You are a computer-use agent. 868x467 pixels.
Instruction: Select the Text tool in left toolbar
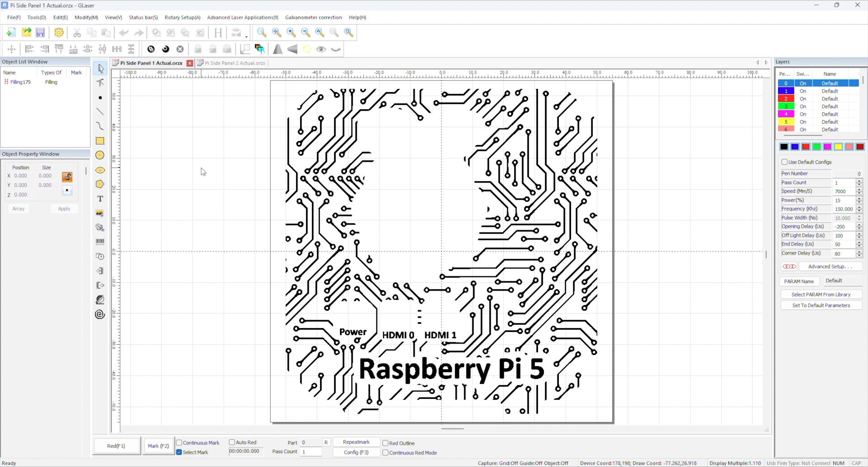[100, 199]
